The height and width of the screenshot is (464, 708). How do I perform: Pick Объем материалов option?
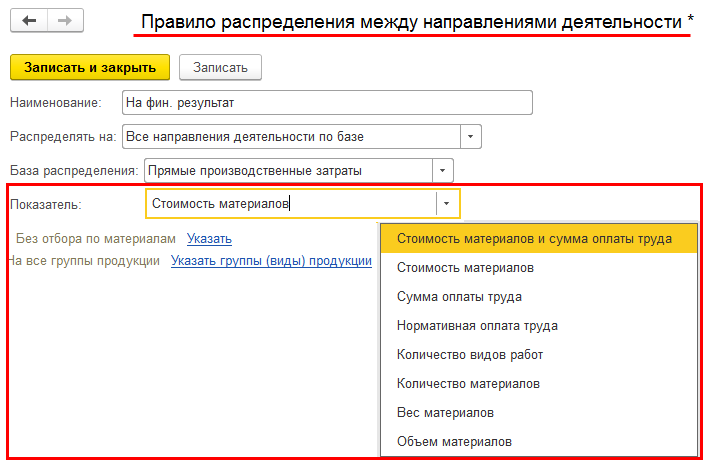[539, 441]
